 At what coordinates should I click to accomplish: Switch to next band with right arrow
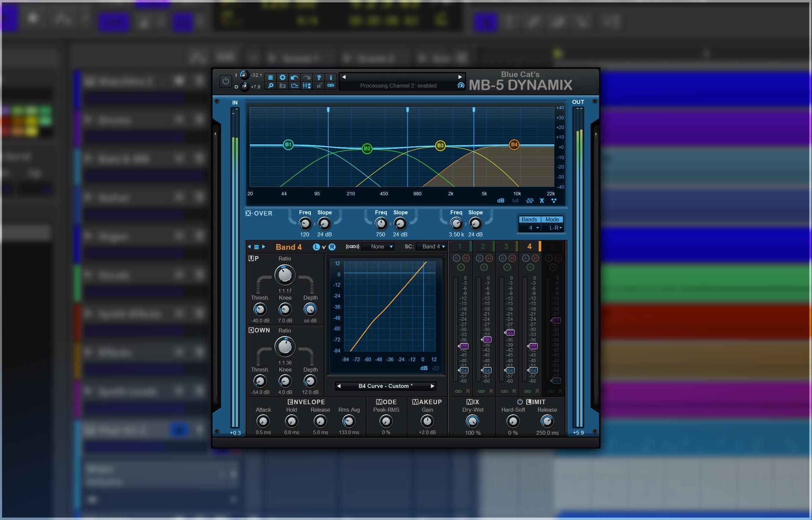click(x=263, y=247)
